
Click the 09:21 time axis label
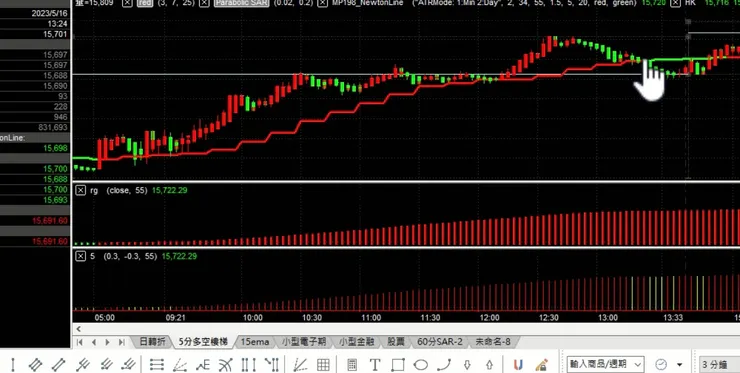click(176, 318)
